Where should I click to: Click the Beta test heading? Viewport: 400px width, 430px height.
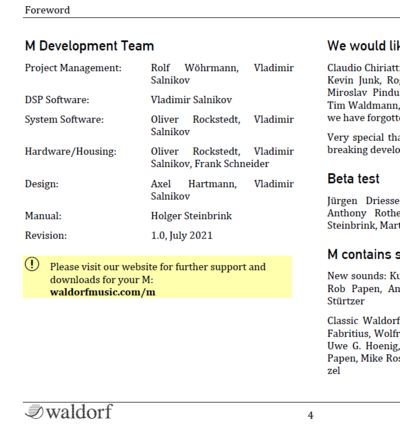(x=353, y=179)
